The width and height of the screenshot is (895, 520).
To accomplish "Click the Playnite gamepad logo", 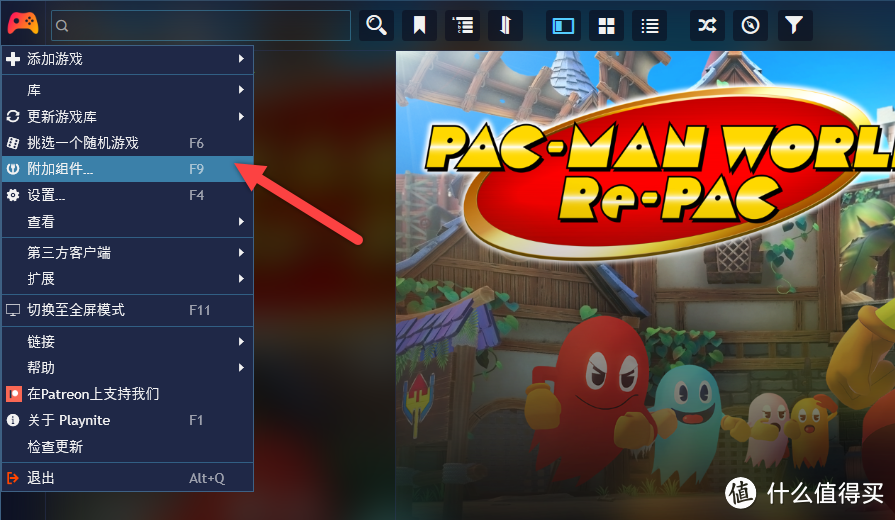I will 23,23.
